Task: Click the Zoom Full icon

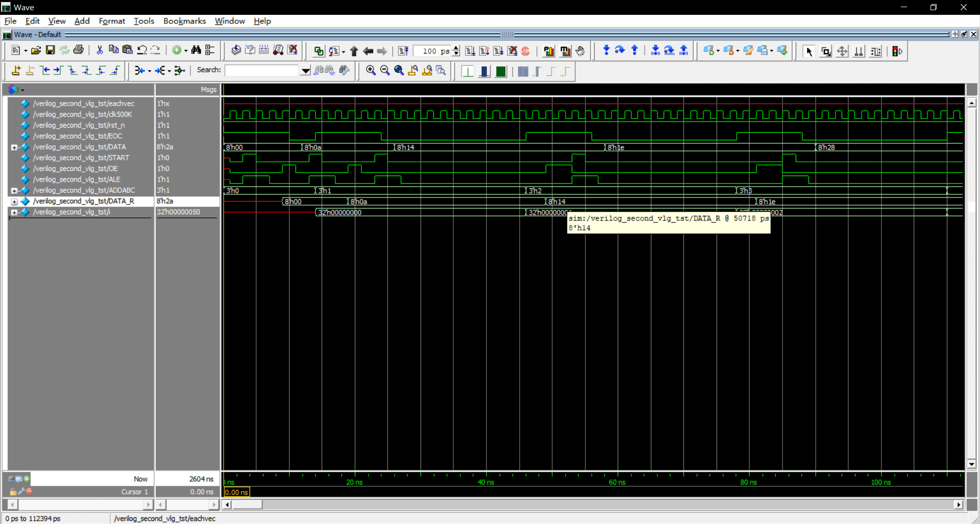Action: (x=399, y=71)
